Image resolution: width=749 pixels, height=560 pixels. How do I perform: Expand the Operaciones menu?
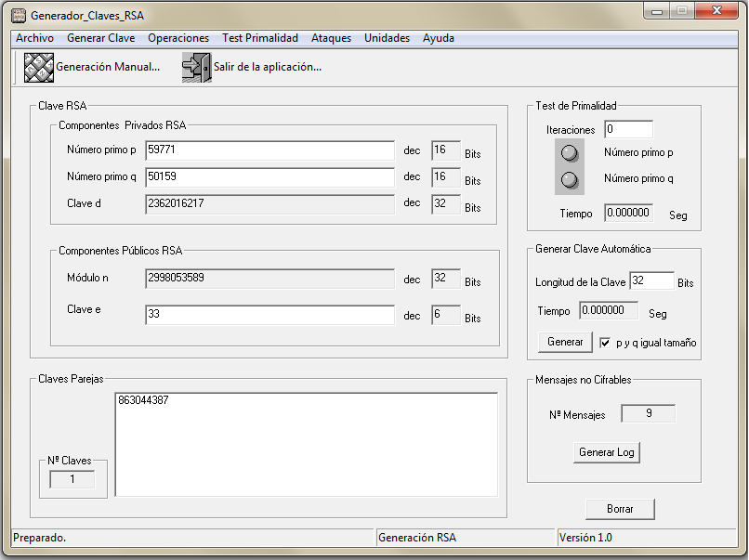tap(178, 38)
